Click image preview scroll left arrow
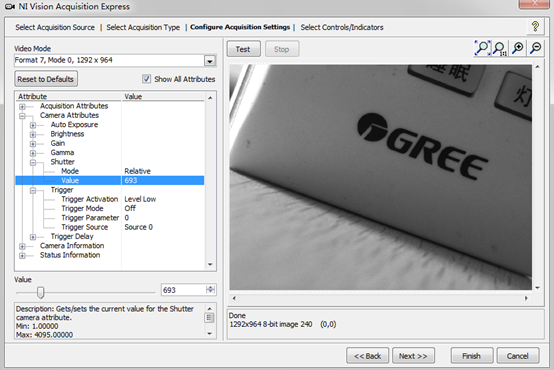Screen dimensions: 554x370 234,298
